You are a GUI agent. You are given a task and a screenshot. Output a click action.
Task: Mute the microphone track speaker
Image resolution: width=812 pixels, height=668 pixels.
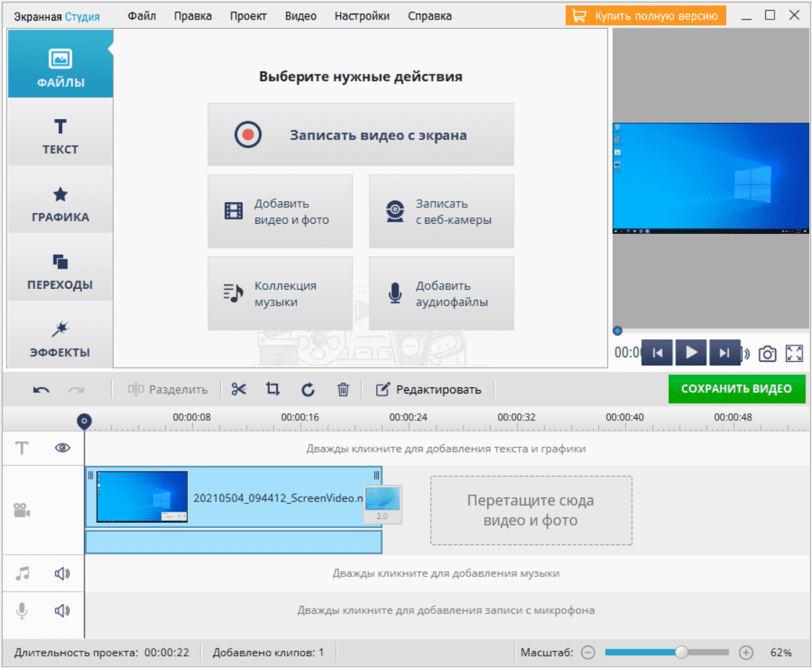pos(62,610)
